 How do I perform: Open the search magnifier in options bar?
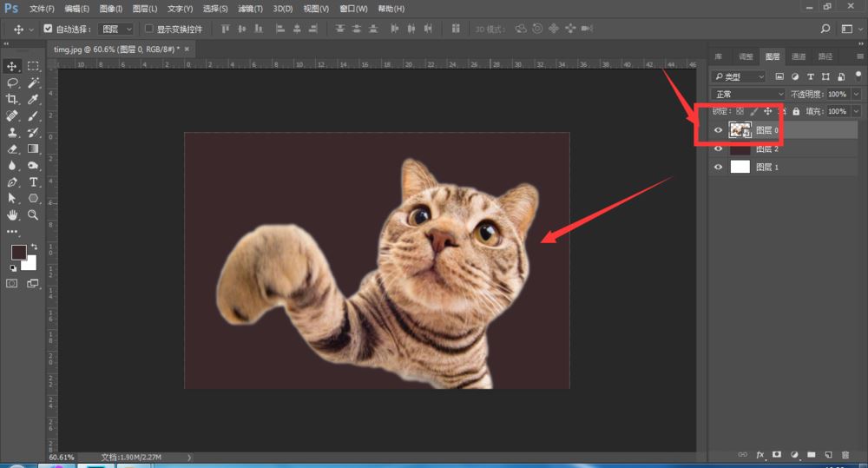click(x=825, y=29)
